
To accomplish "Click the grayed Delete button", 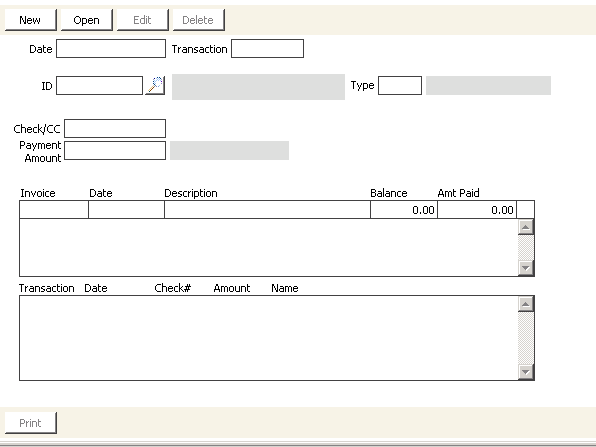I will pos(198,20).
